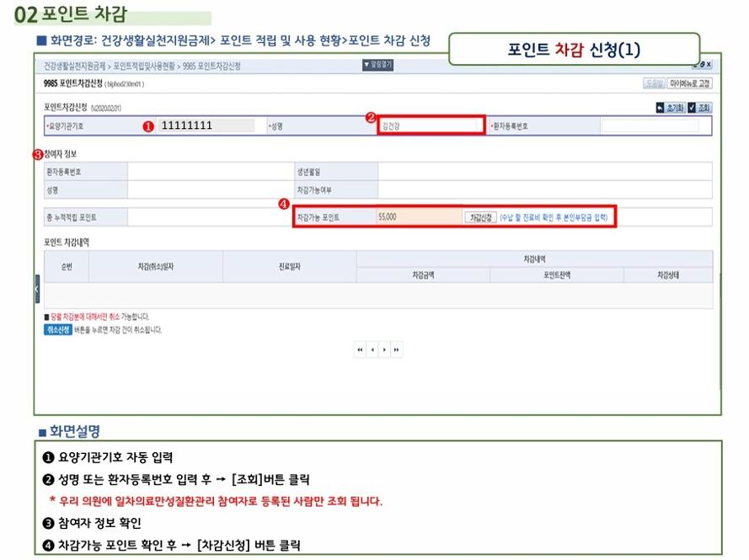Image resolution: width=749 pixels, height=560 pixels.
Task: Click the 성명 name input field
Action: point(431,125)
